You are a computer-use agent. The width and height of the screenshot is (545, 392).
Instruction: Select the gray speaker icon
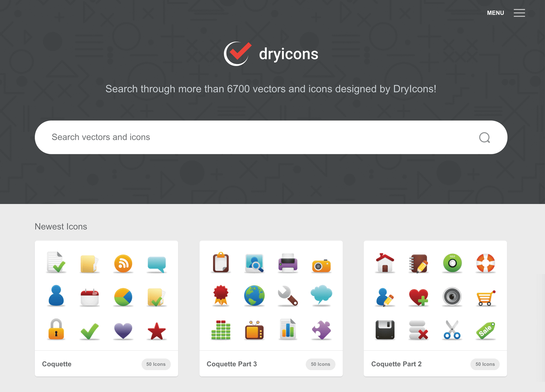(452, 297)
